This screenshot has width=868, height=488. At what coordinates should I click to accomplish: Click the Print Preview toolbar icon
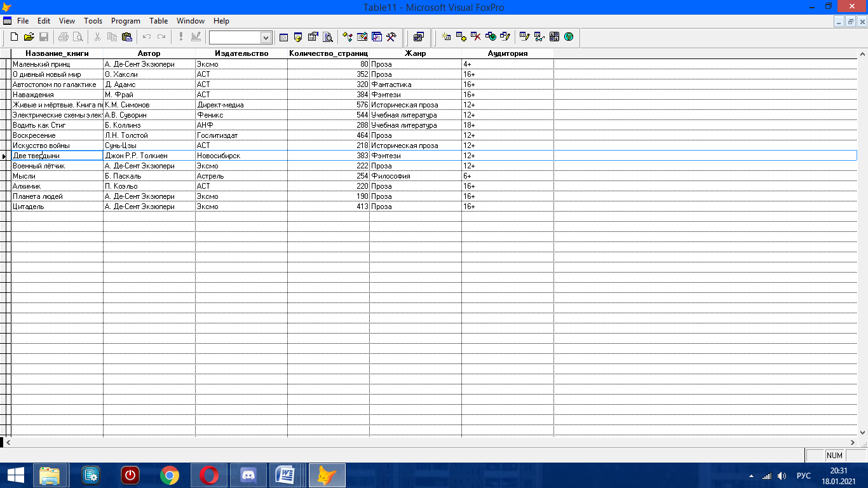[78, 37]
